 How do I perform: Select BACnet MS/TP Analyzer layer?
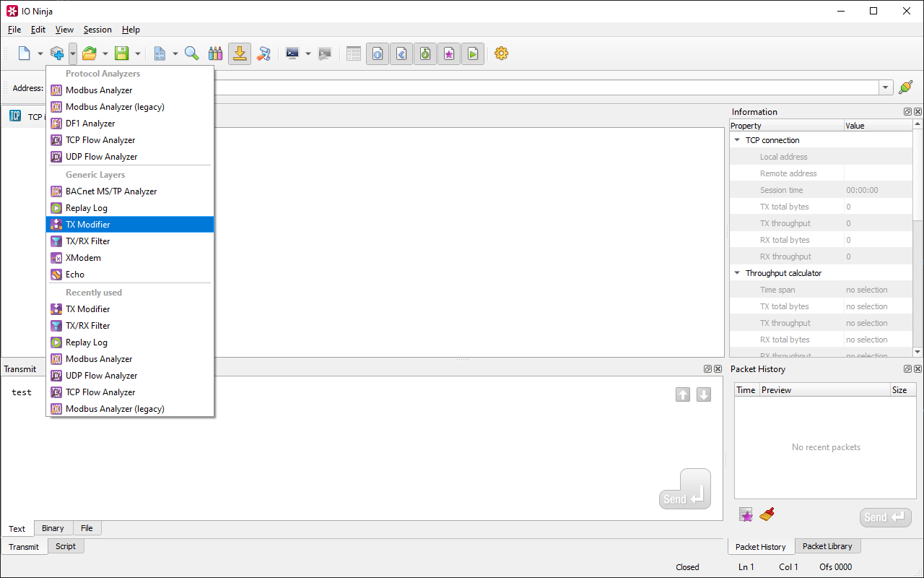130,191
